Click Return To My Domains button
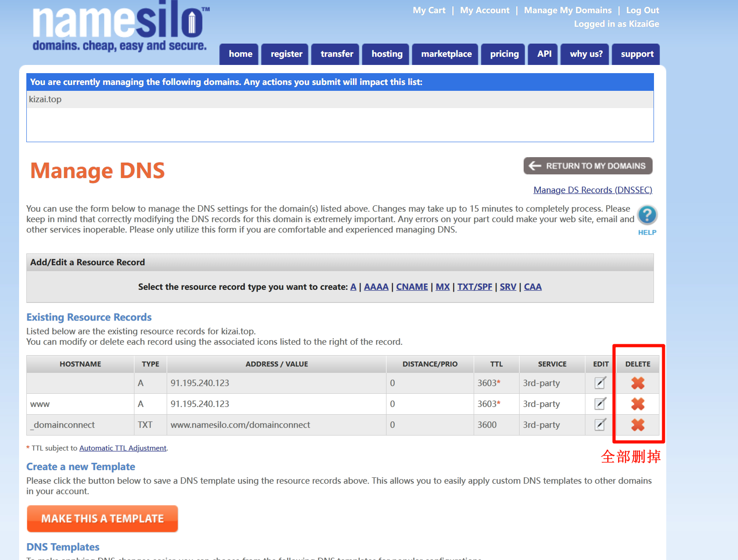738x560 pixels. 588,166
